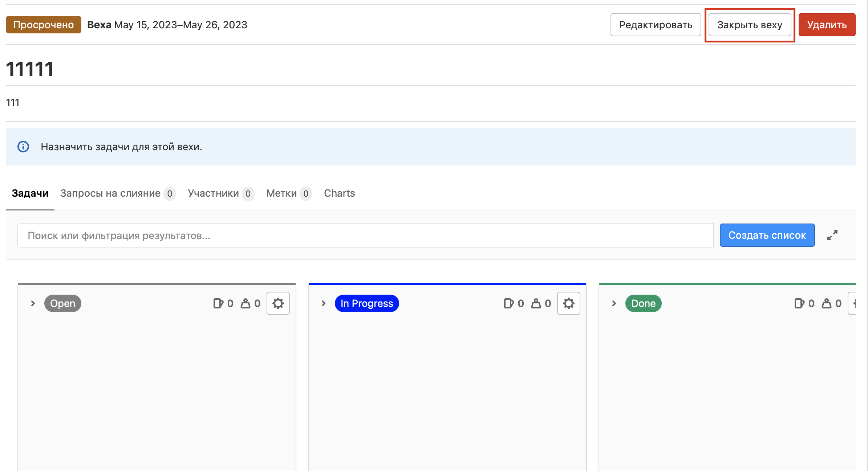Click the red Удалить button
The image size is (868, 471).
(827, 25)
